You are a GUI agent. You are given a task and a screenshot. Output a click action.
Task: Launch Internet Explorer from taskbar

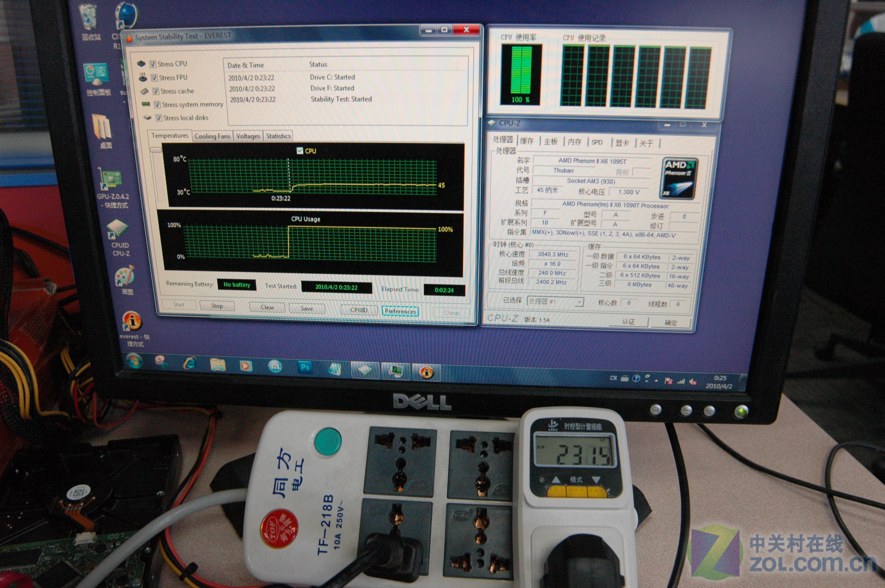pyautogui.click(x=189, y=363)
